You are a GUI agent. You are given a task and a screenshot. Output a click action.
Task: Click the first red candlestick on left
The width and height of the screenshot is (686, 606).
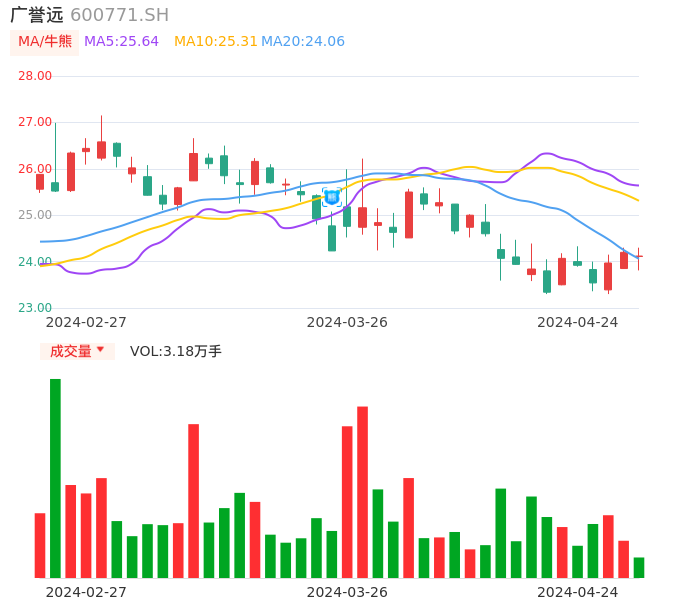pyautogui.click(x=40, y=181)
